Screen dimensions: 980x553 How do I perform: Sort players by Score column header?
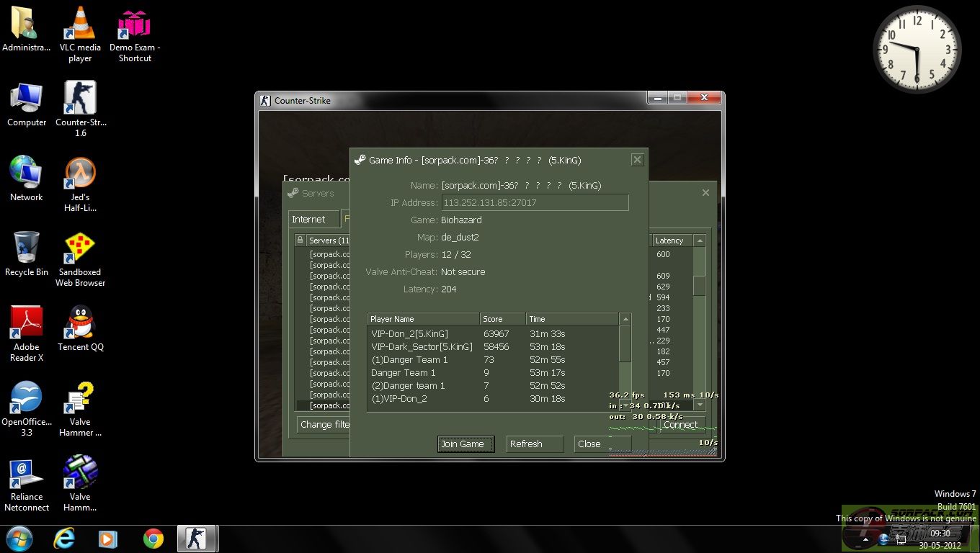[502, 319]
